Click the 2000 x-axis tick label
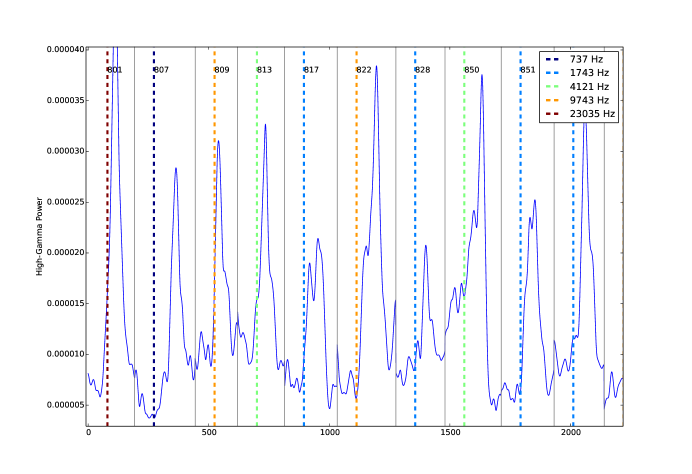692x474 pixels. (571, 433)
